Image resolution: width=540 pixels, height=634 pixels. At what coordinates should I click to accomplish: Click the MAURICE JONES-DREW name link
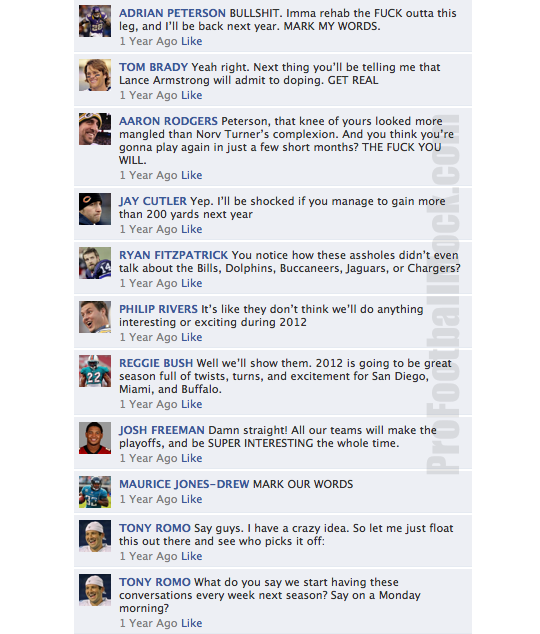(184, 484)
